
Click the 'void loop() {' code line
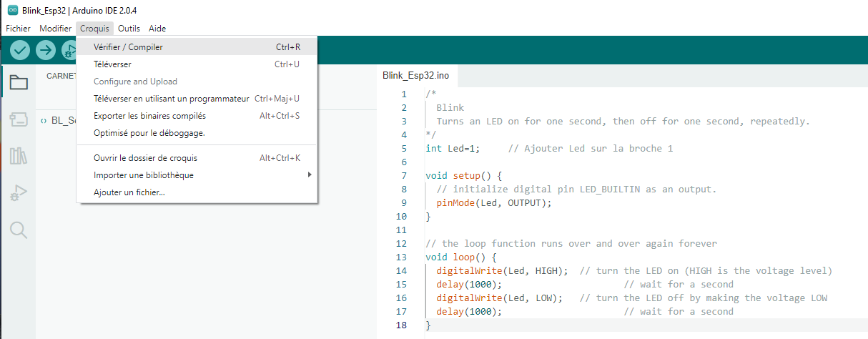click(x=461, y=257)
